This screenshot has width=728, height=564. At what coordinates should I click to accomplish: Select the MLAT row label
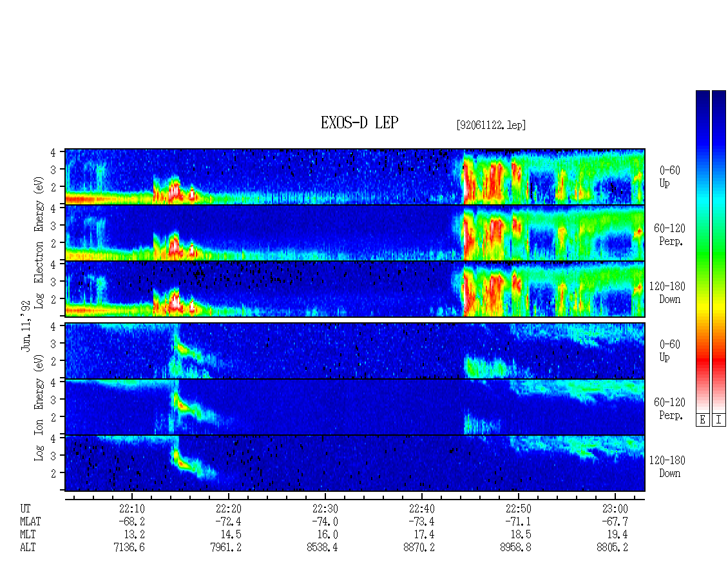31,521
